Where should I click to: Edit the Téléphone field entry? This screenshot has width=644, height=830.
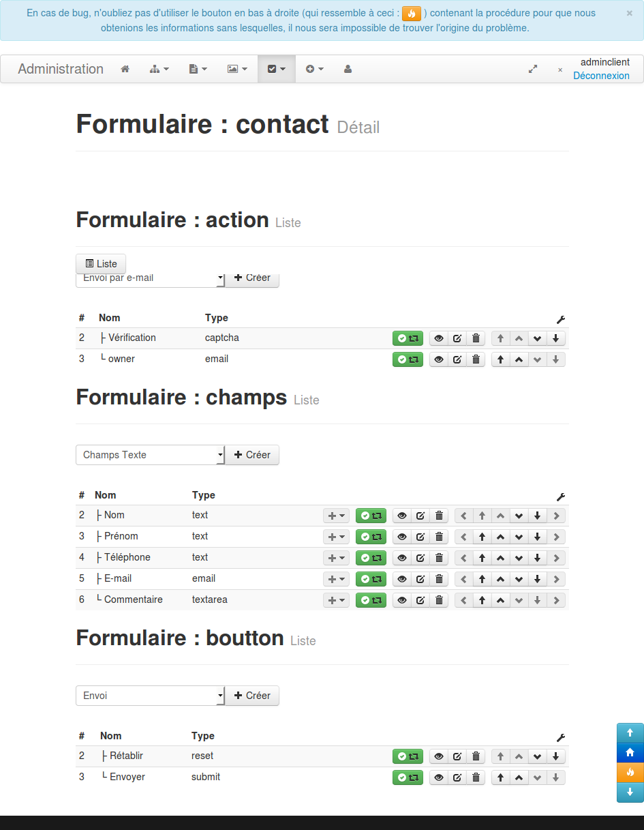(x=420, y=558)
